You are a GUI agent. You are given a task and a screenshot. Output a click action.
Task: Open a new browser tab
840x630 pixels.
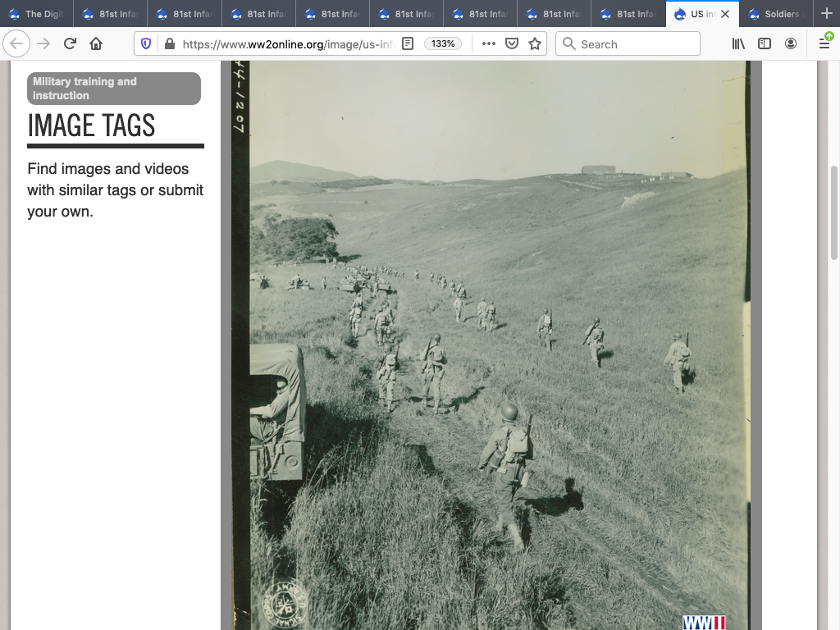point(826,14)
